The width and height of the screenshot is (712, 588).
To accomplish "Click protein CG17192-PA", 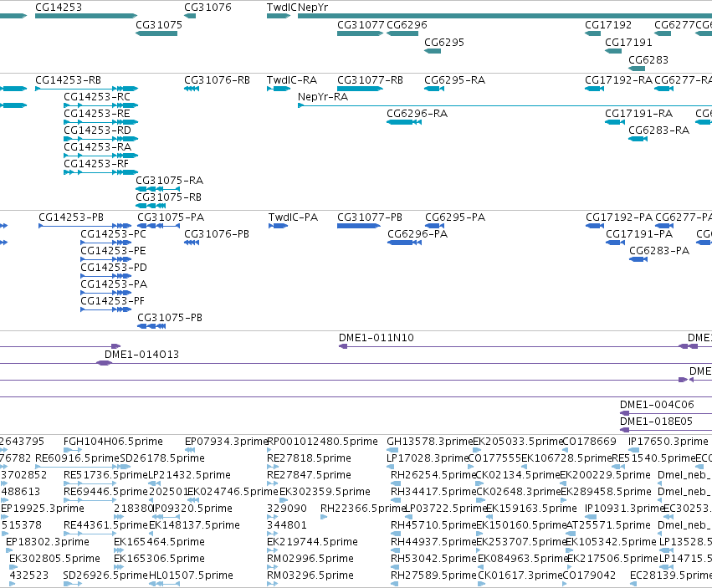I will (x=619, y=217).
